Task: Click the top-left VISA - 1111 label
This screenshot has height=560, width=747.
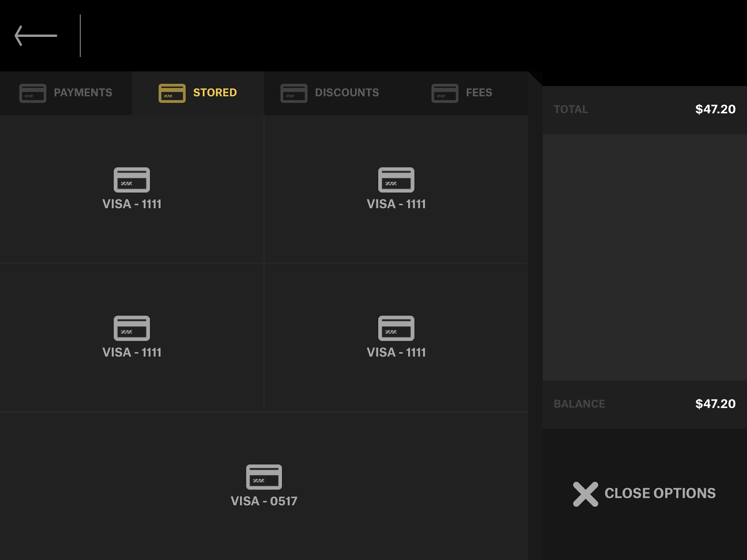Action: tap(132, 204)
